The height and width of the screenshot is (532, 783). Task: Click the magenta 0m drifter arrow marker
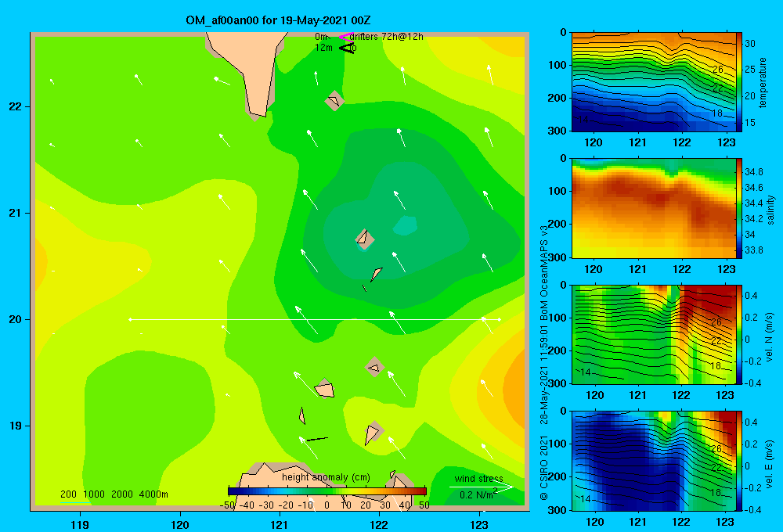tap(345, 37)
